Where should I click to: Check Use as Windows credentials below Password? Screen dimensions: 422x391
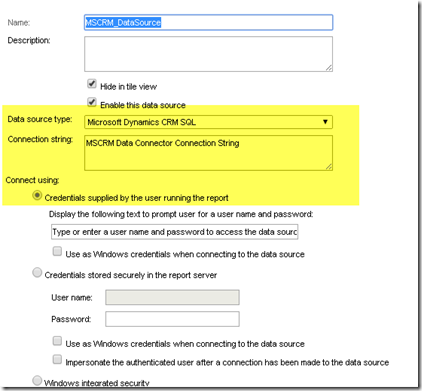click(x=57, y=341)
